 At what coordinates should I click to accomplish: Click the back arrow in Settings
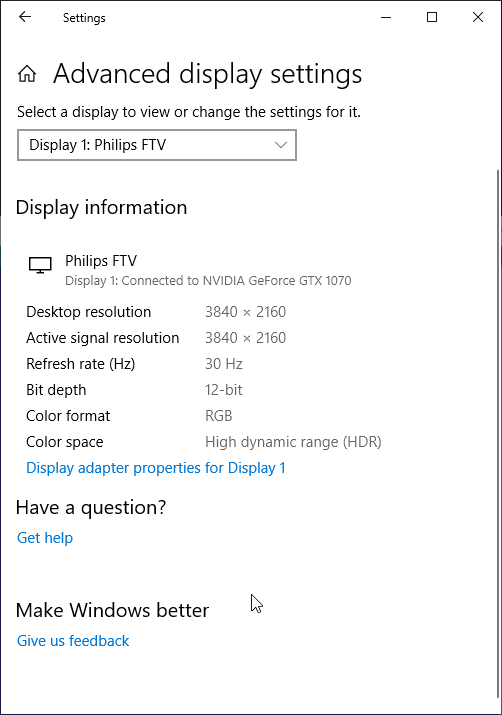pyautogui.click(x=25, y=17)
